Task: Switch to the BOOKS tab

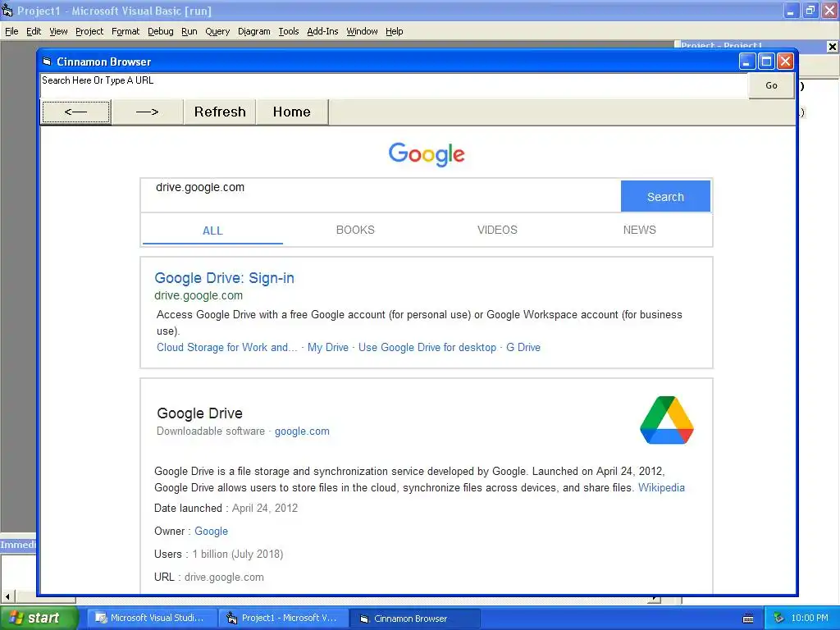Action: click(x=355, y=230)
